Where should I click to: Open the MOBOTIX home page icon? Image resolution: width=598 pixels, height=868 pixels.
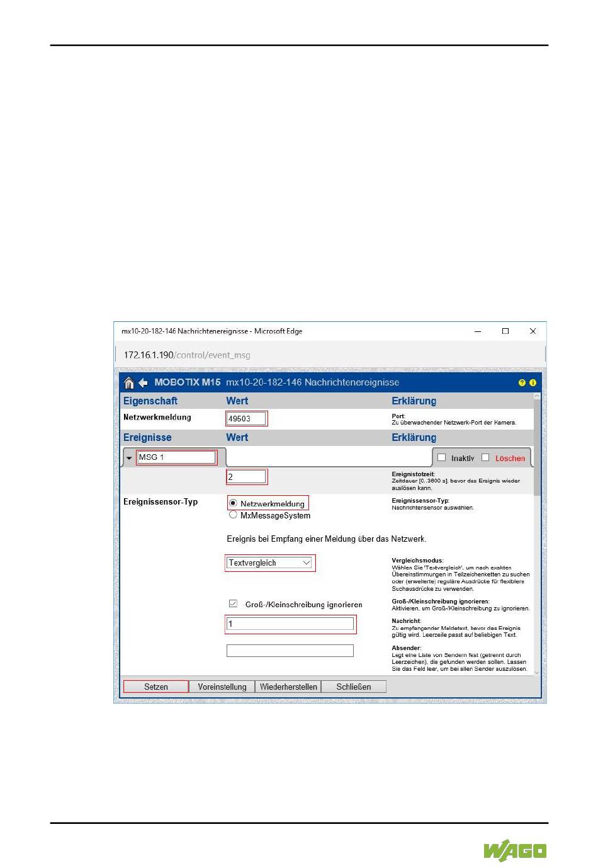pos(129,382)
